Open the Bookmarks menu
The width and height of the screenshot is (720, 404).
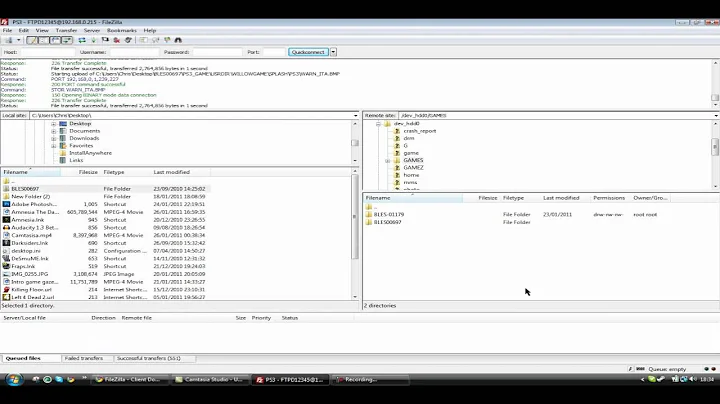click(x=122, y=30)
